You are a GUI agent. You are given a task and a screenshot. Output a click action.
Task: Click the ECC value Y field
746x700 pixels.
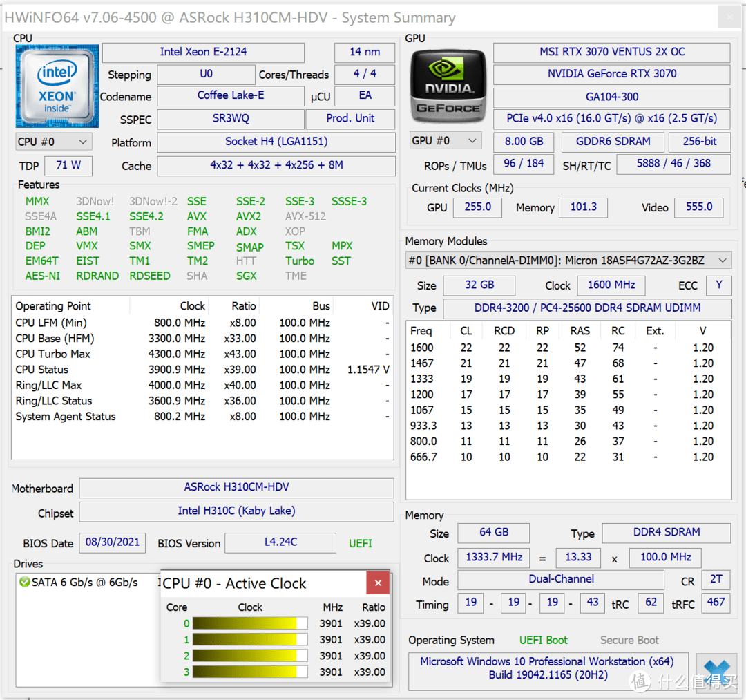pyautogui.click(x=719, y=285)
